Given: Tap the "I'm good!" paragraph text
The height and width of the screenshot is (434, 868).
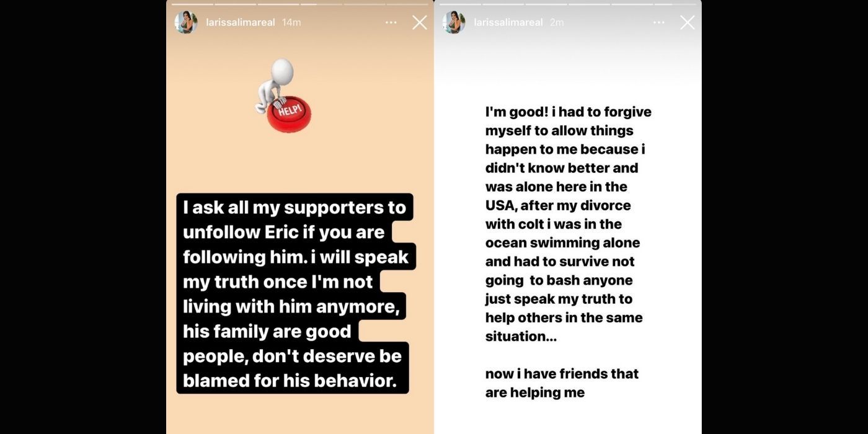Looking at the screenshot, I should [568, 224].
